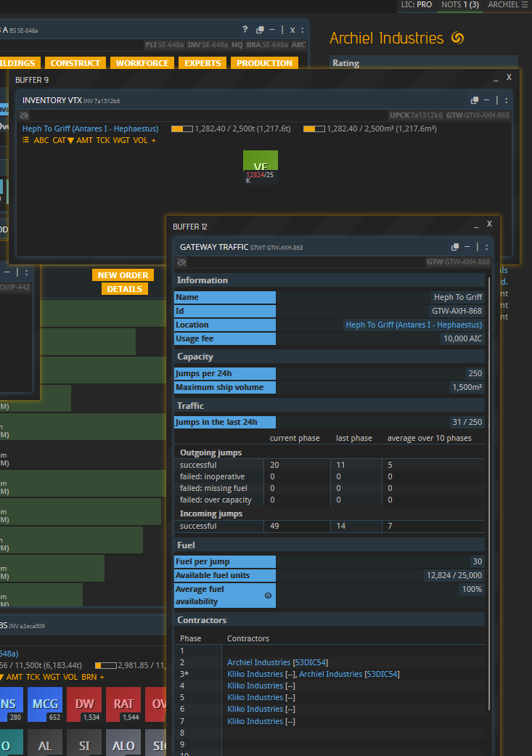The image size is (532, 756).
Task: Open Archiel Industries link in phase 2
Action: pyautogui.click(x=258, y=662)
